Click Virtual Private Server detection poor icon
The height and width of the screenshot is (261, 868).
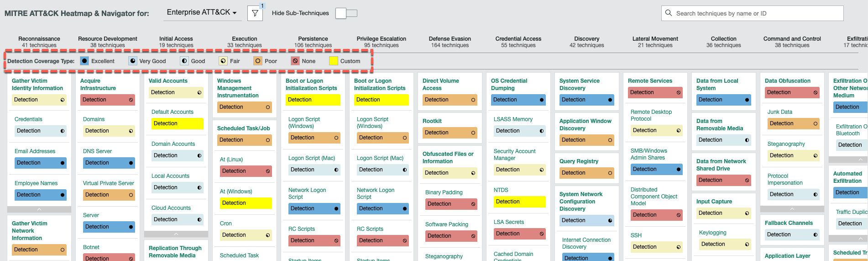tap(131, 195)
